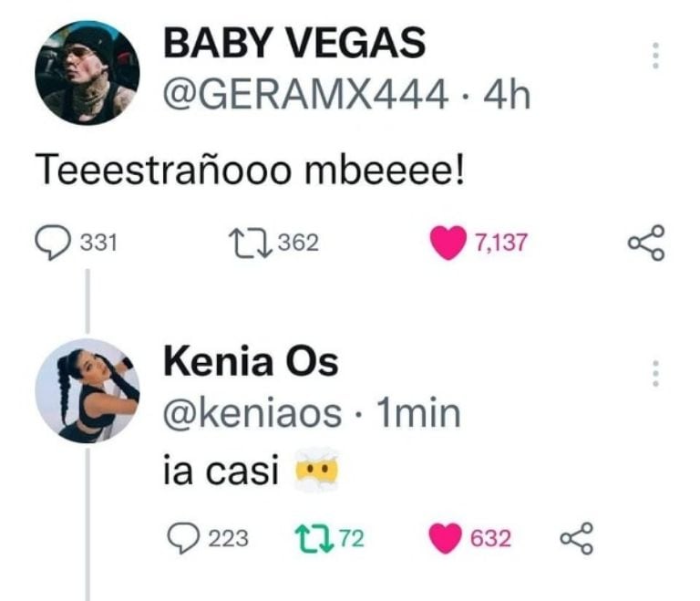Click the 4h timestamp on first tweet

pyautogui.click(x=507, y=94)
